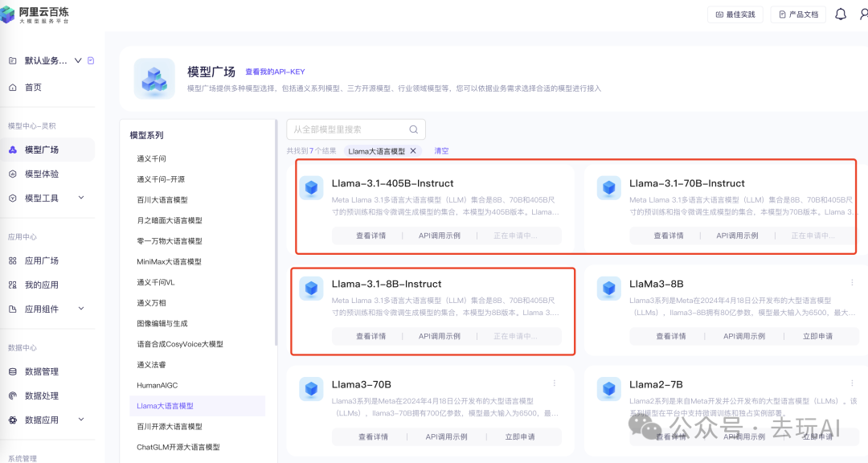Click 查看详情 for Llama3-70B
Image resolution: width=868 pixels, height=463 pixels.
(373, 437)
